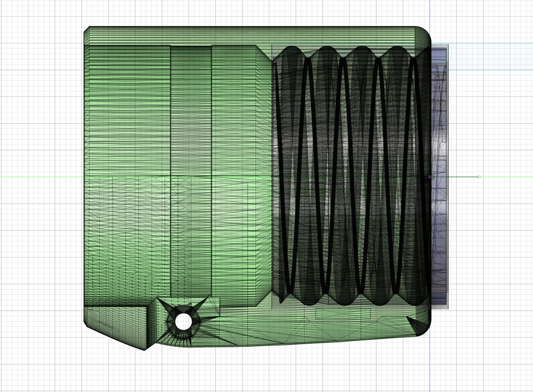The image size is (533, 392).
Task: Click the grey-purple cylinder end protruding right
Action: [x=439, y=177]
